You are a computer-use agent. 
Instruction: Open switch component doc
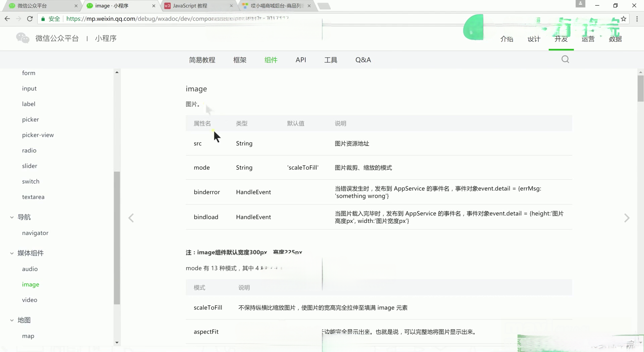pyautogui.click(x=31, y=181)
